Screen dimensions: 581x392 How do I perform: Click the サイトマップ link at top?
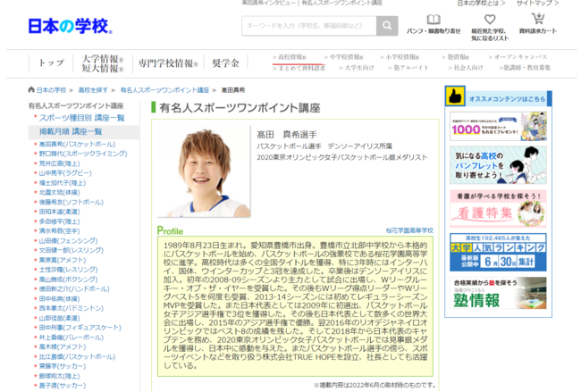pyautogui.click(x=537, y=4)
